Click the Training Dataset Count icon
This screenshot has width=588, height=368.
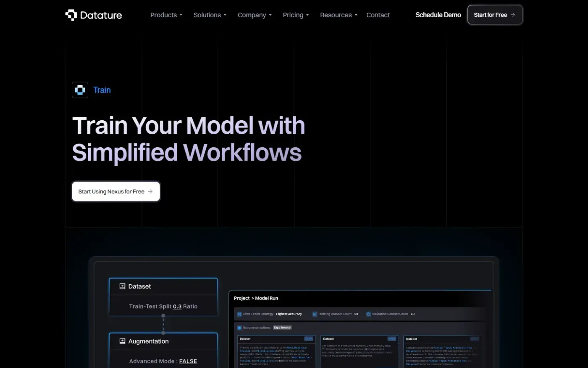[315, 314]
